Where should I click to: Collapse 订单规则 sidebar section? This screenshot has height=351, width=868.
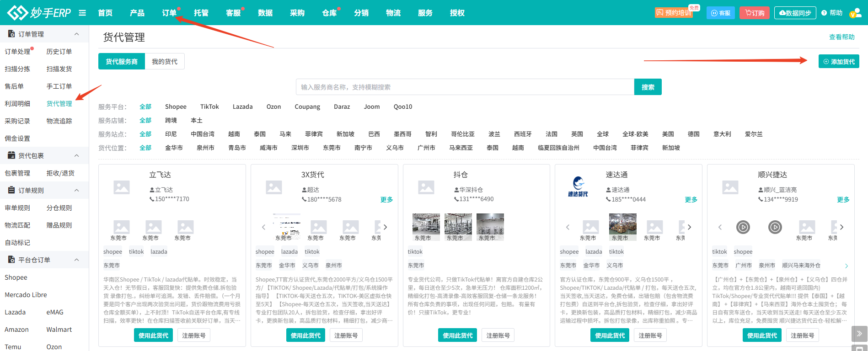pos(76,190)
